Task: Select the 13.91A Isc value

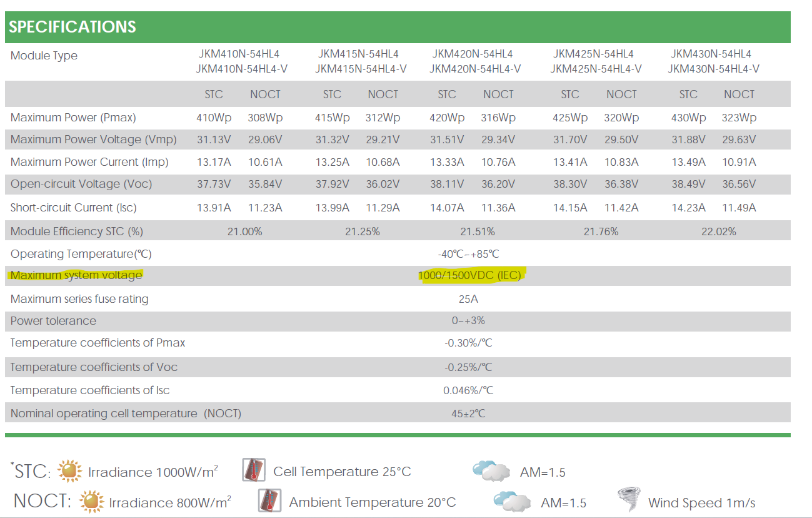Action: (214, 208)
